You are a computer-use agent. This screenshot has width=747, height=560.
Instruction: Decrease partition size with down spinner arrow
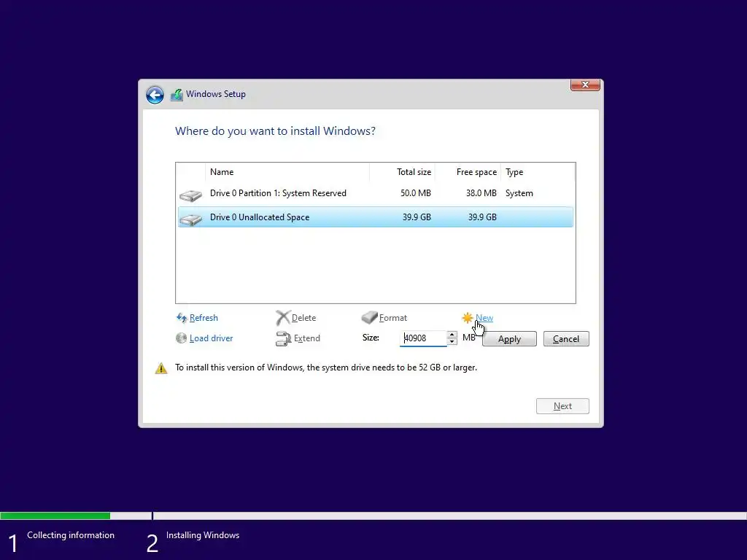click(452, 341)
